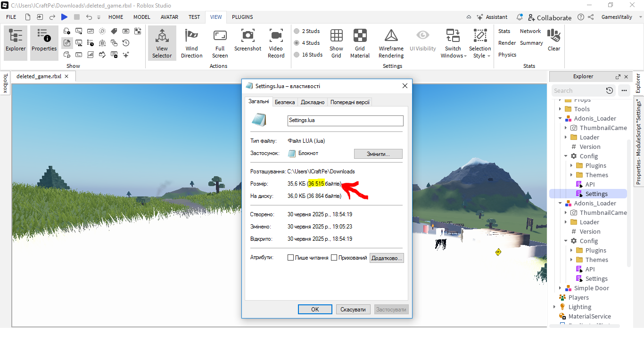This screenshot has height=343, width=644.
Task: Open the Switch Windows dropdown
Action: pyautogui.click(x=453, y=42)
